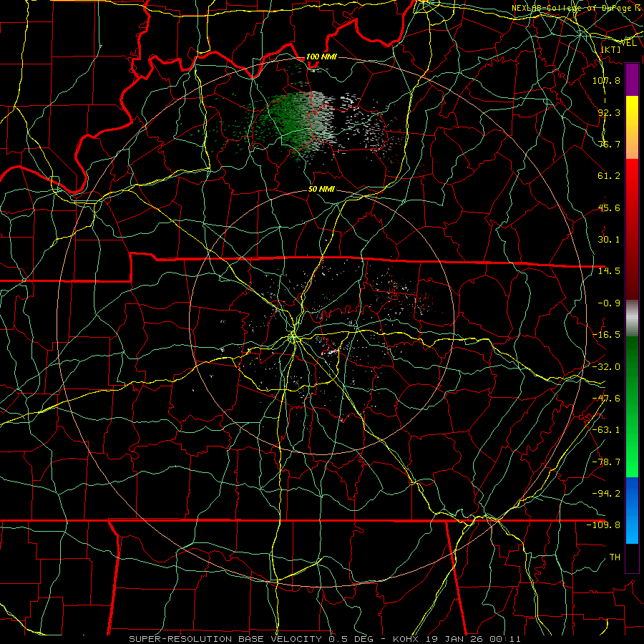Click the 14.5 velocity scale value

pyautogui.click(x=609, y=270)
